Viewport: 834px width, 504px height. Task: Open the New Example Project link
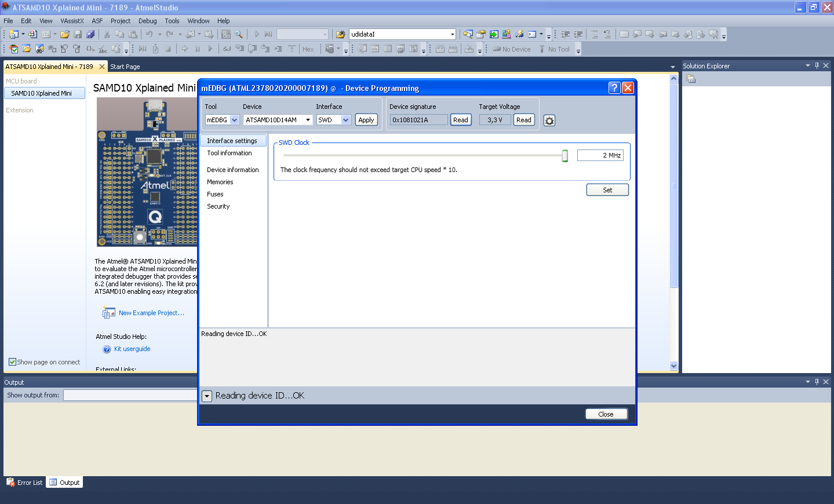(151, 313)
